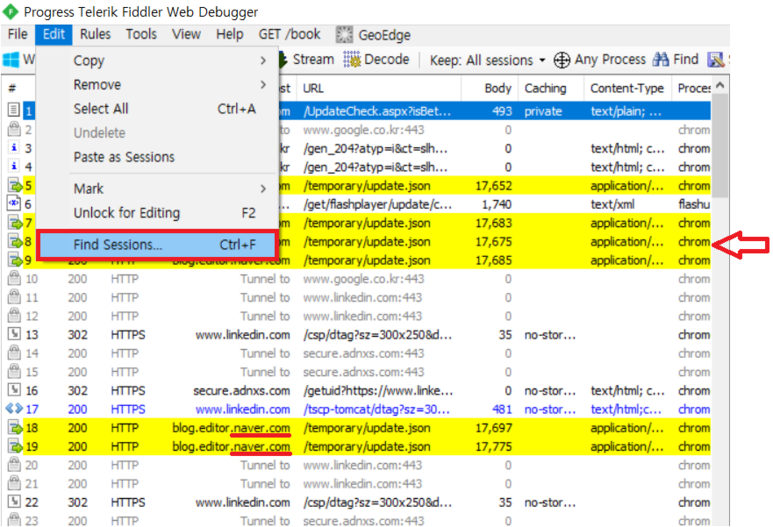Viewport: 773px width, 527px height.
Task: Click text/xml content type cell
Action: click(612, 205)
